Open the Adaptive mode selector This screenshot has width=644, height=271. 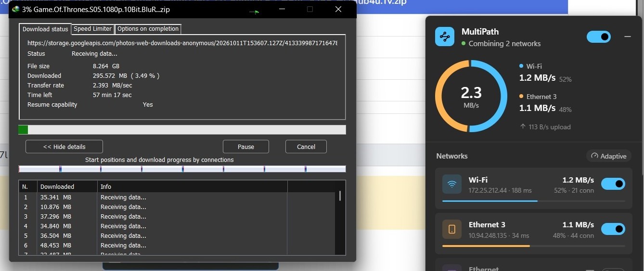(x=608, y=156)
